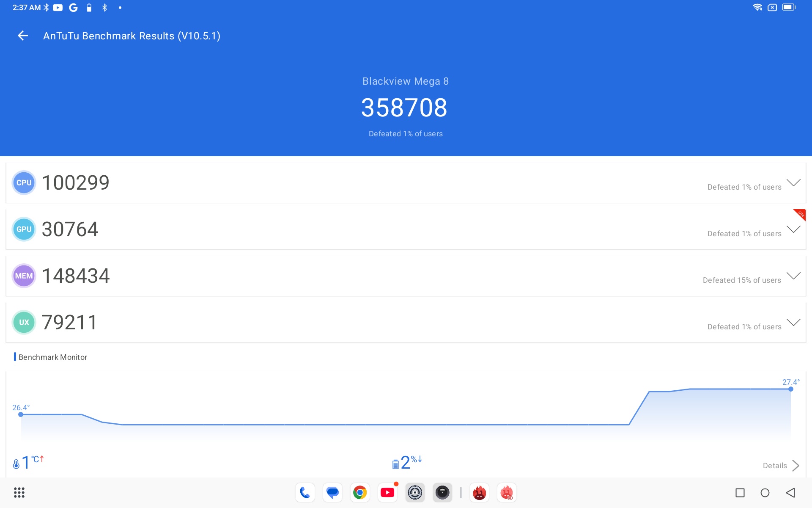Click the AnTuTu Benchmark Results title

132,36
